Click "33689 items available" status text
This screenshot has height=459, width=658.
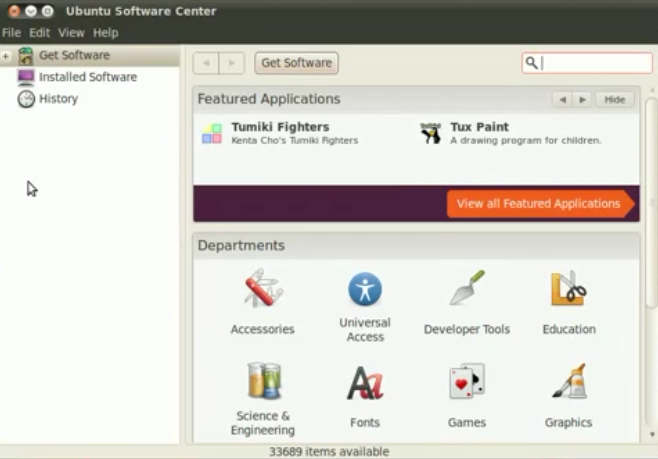tap(329, 451)
